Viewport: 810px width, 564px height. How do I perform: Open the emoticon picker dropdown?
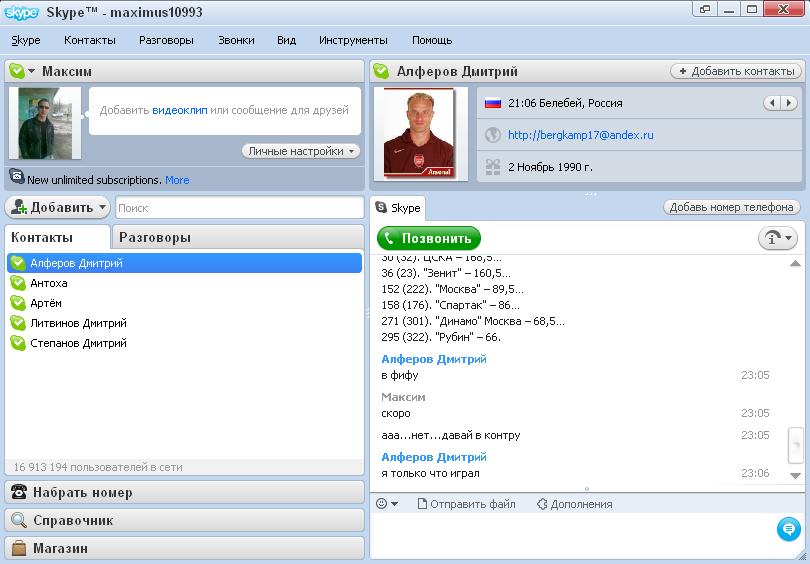point(386,504)
